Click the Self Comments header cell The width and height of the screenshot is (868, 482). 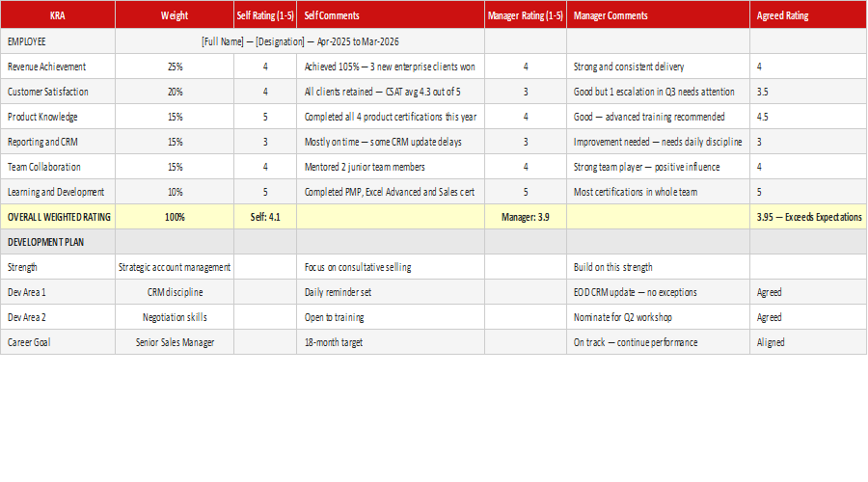pos(391,14)
